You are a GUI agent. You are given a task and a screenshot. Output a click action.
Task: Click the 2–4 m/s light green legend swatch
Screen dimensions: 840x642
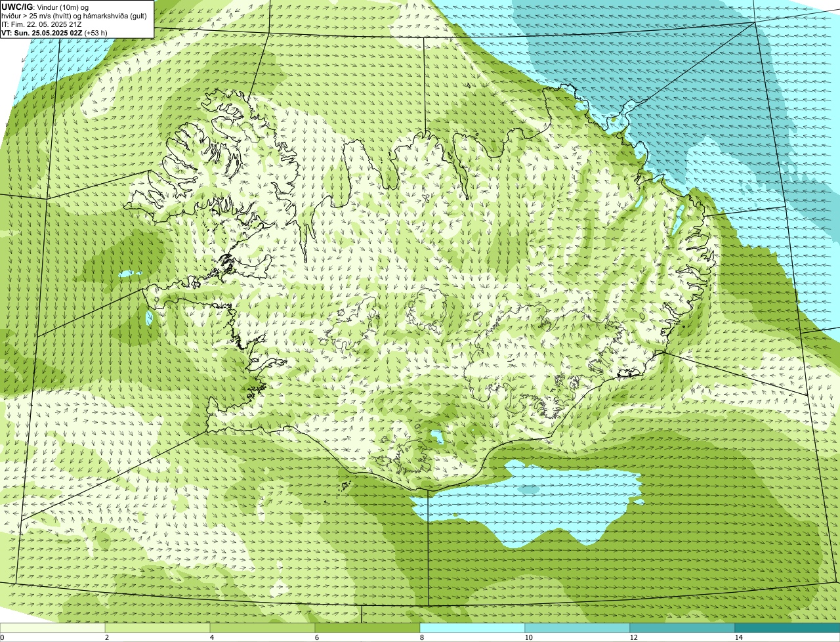(x=157, y=628)
